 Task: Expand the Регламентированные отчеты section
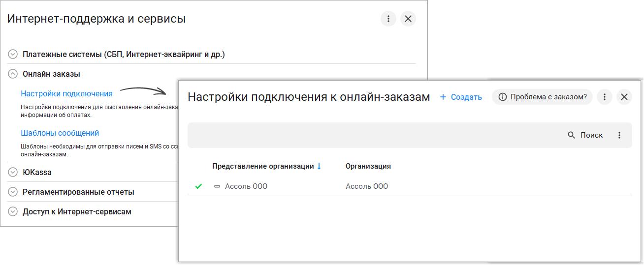[13, 192]
